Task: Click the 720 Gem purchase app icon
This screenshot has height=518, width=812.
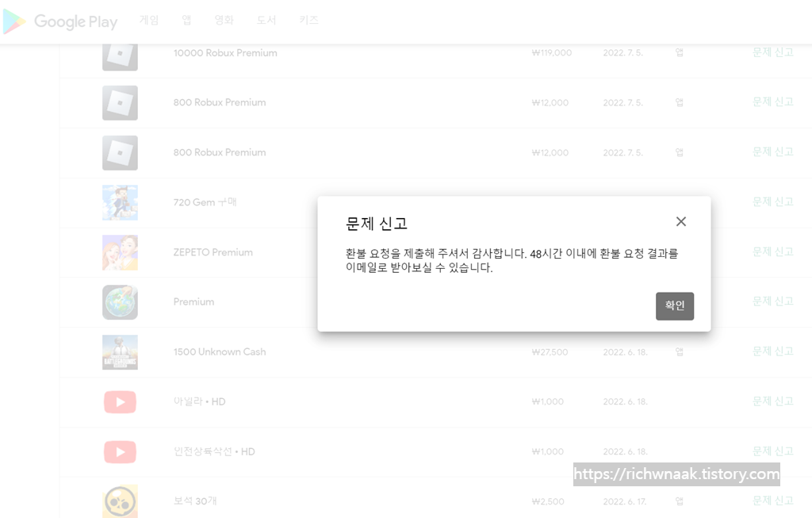Action: [121, 202]
